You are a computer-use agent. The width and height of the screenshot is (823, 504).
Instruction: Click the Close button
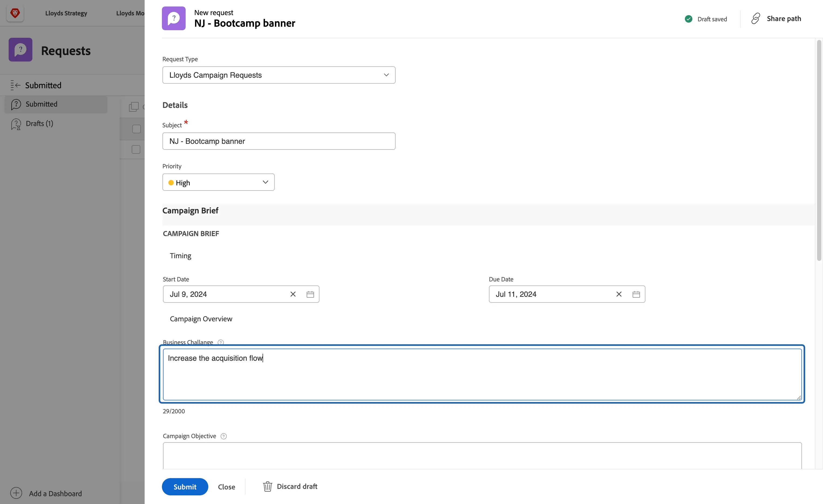click(226, 487)
